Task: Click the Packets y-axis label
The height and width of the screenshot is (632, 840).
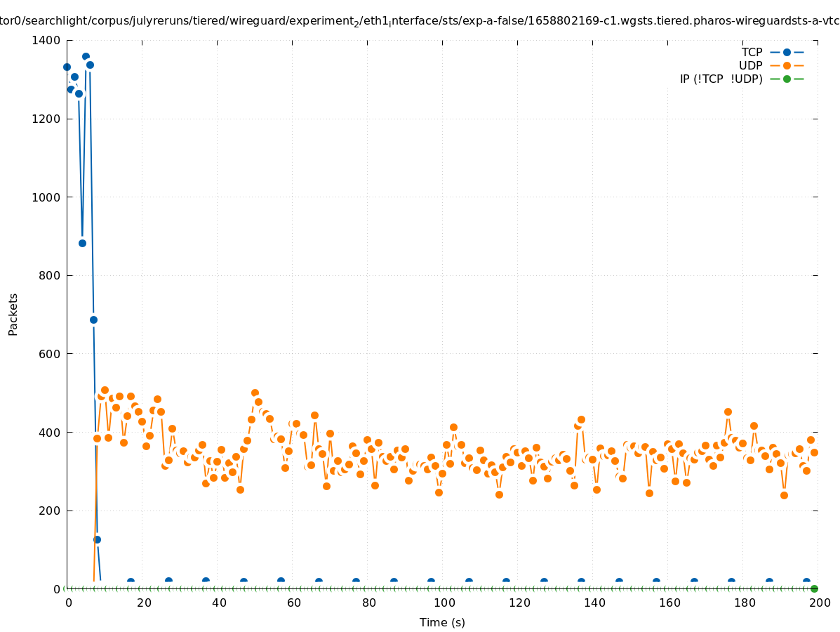Action: tap(13, 314)
